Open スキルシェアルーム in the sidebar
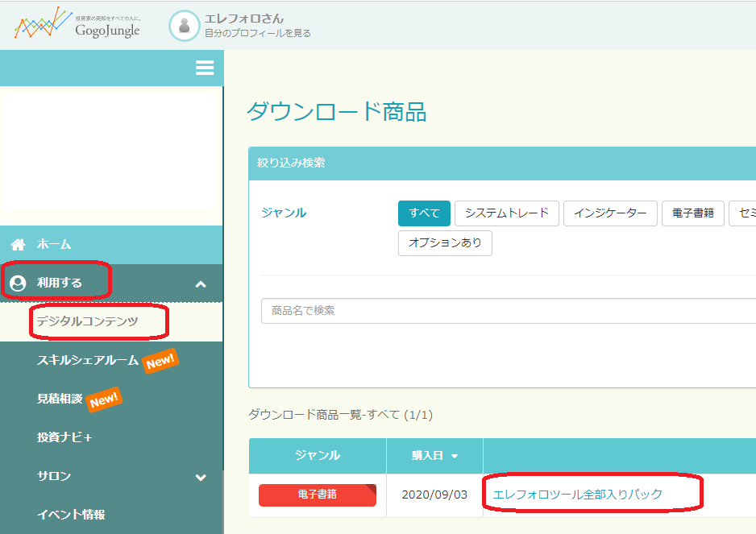The height and width of the screenshot is (534, 756). [88, 360]
